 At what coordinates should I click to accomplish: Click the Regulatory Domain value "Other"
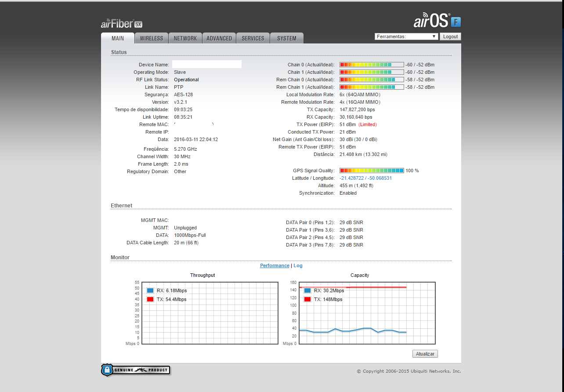(x=180, y=171)
